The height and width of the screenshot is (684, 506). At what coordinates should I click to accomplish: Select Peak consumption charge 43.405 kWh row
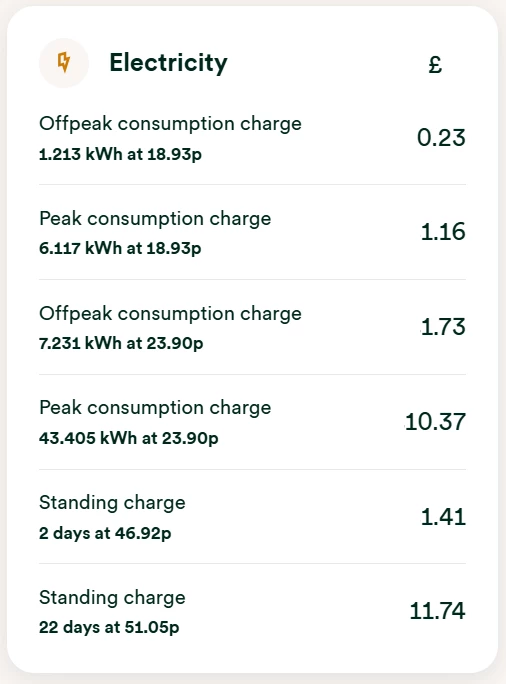[252, 422]
